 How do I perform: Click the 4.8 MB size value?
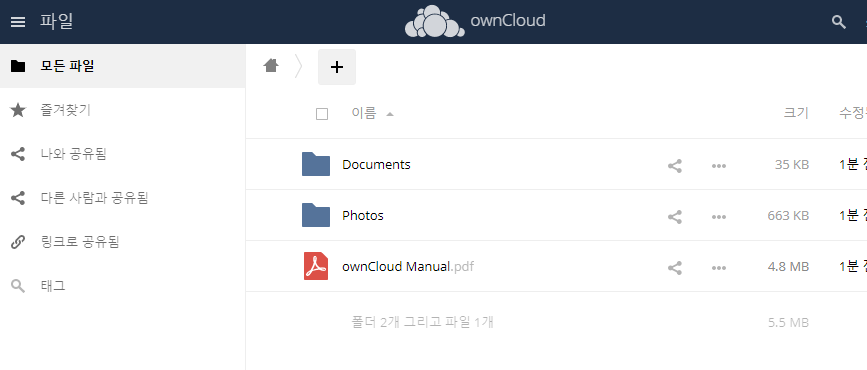click(788, 267)
